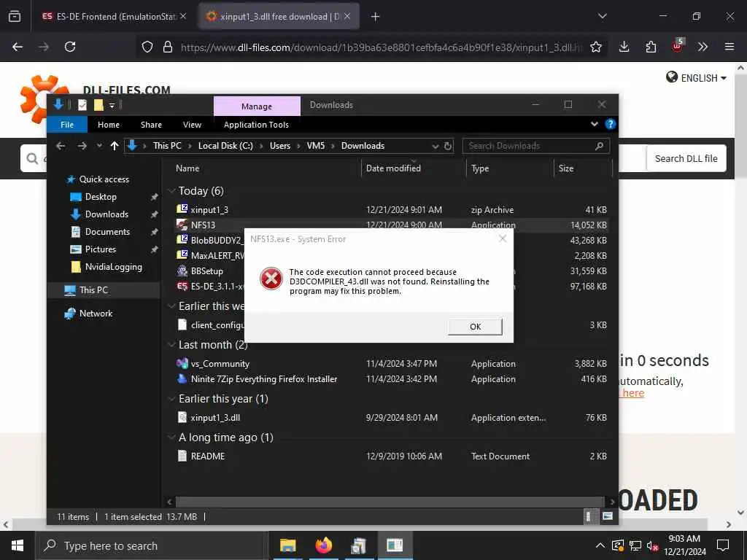Click Users in address breadcrumb
The height and width of the screenshot is (560, 747).
coord(279,146)
